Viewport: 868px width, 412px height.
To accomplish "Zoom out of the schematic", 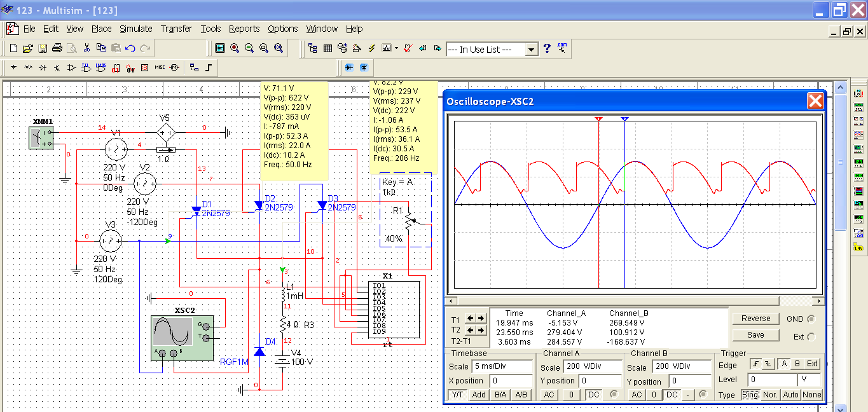I will (x=249, y=48).
